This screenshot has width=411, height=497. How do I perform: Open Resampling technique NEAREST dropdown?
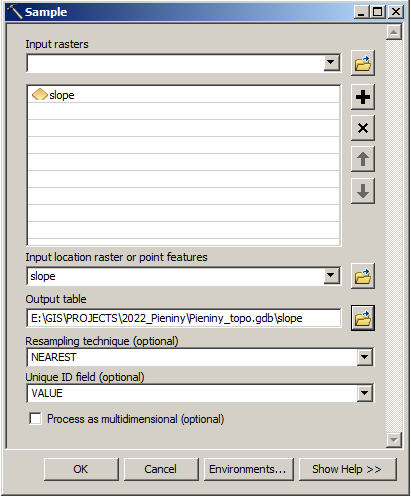coord(364,357)
